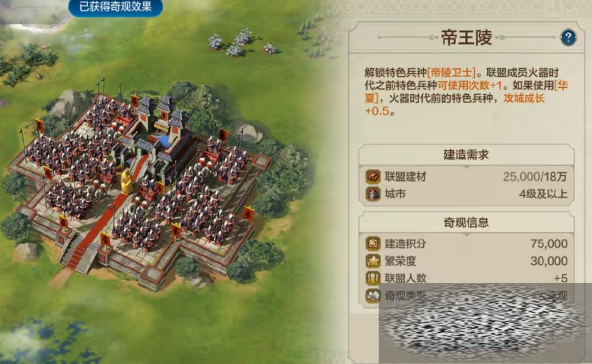The image size is (592, 364).
Task: Open the question mark help icon
Action: (x=568, y=38)
